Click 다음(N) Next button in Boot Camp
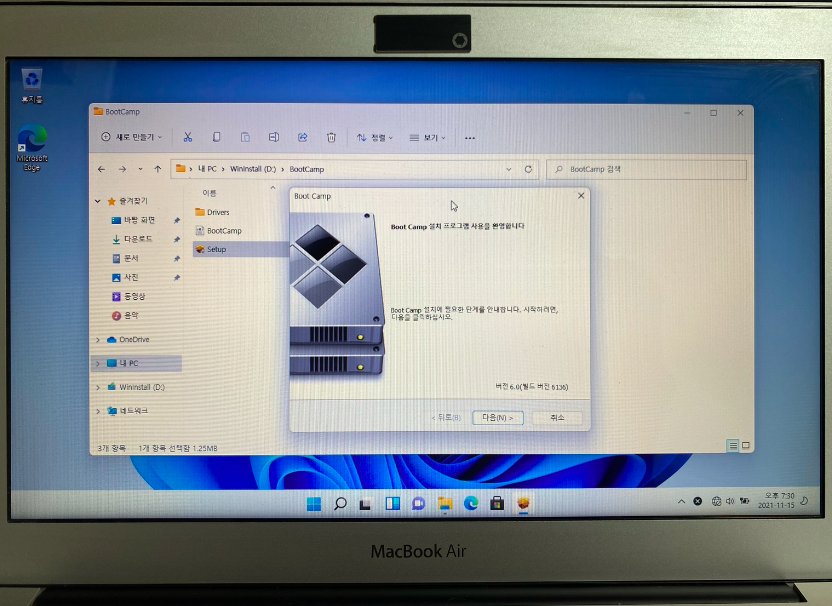This screenshot has width=832, height=606. pos(498,418)
